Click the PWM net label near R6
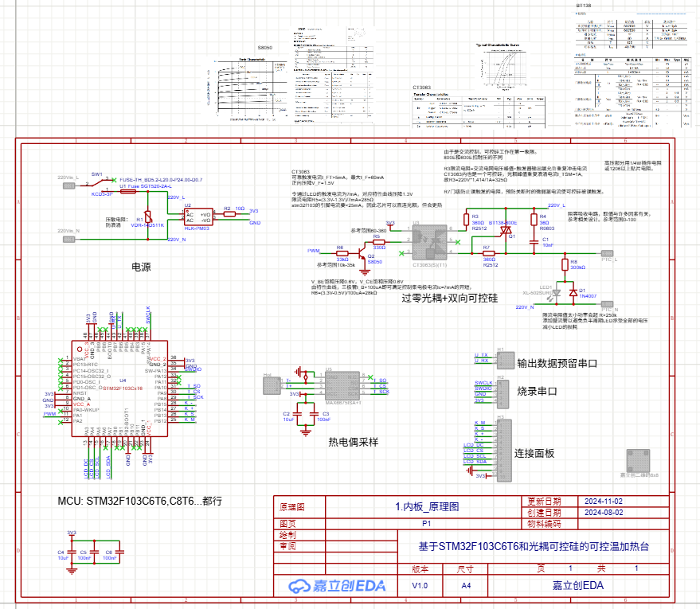The image size is (700, 609). click(x=314, y=250)
